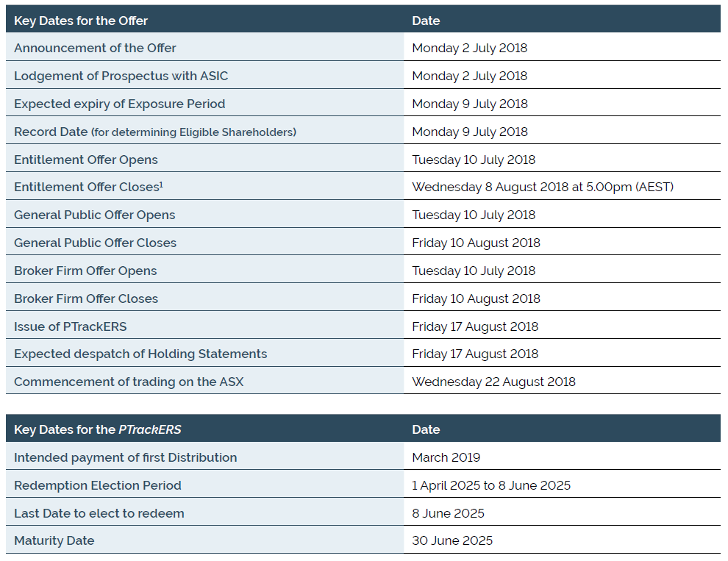The width and height of the screenshot is (728, 561).
Task: Click 'Wednesday 8 August 2018 at 5.00pm (AEST)' date
Action: [x=543, y=187]
